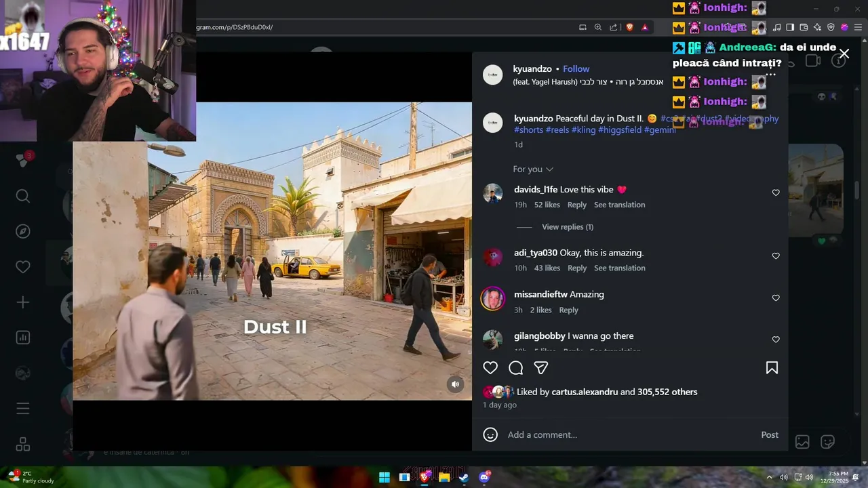868x488 pixels.
Task: Show hidden icons in the system tray
Action: click(770, 477)
